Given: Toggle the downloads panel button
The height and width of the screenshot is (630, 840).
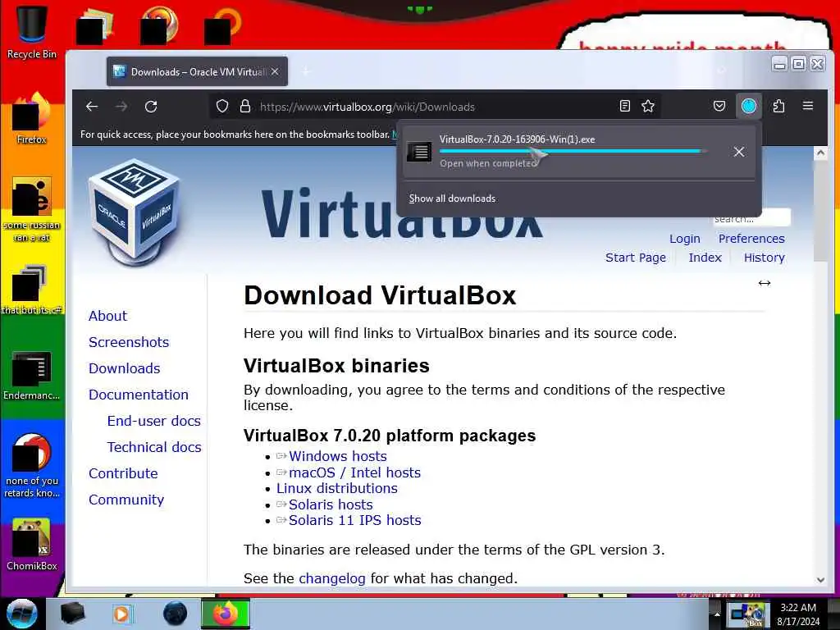Looking at the screenshot, I should (x=748, y=106).
